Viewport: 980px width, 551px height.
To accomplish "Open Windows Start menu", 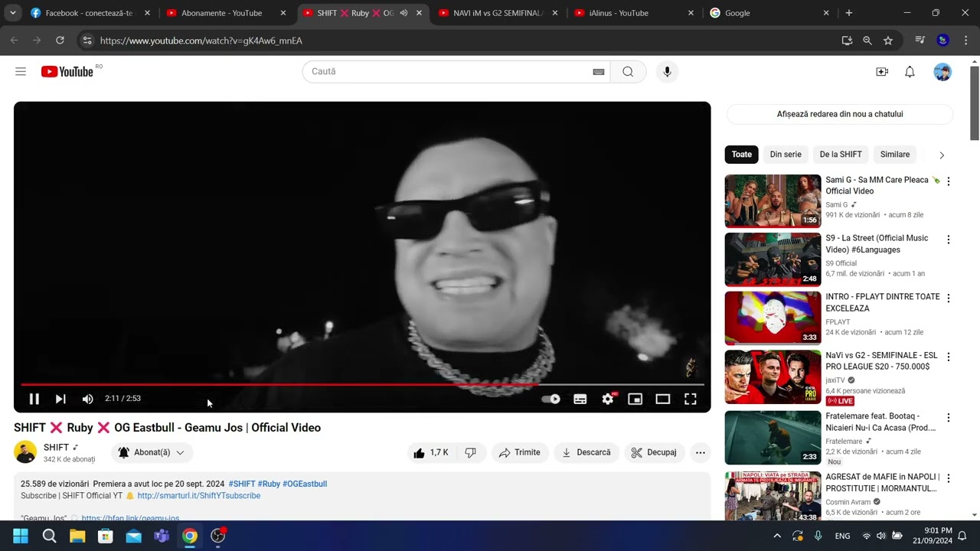I will [x=21, y=536].
